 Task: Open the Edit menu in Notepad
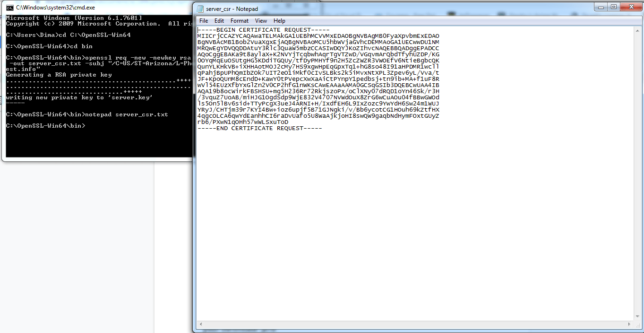tap(219, 20)
